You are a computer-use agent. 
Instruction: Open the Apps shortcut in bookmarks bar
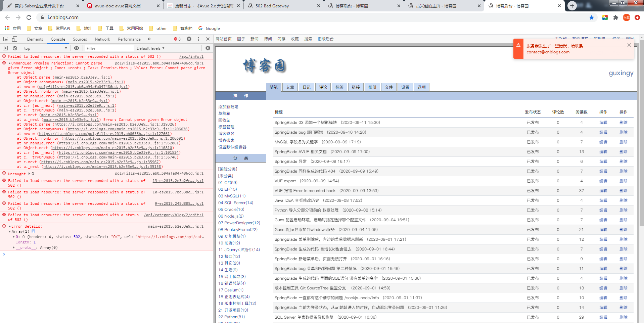[13, 28]
